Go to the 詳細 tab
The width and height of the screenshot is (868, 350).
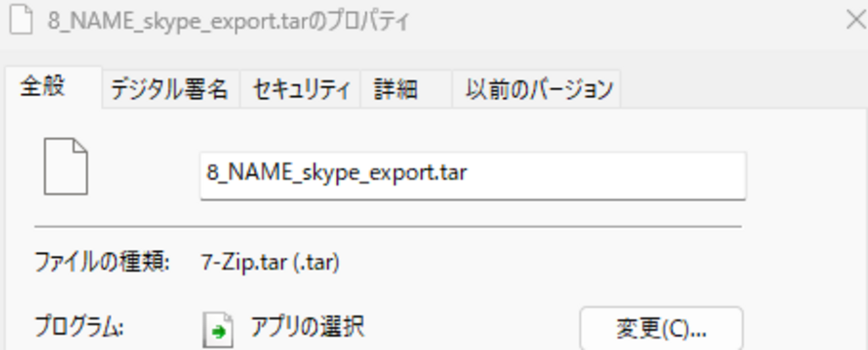(396, 90)
